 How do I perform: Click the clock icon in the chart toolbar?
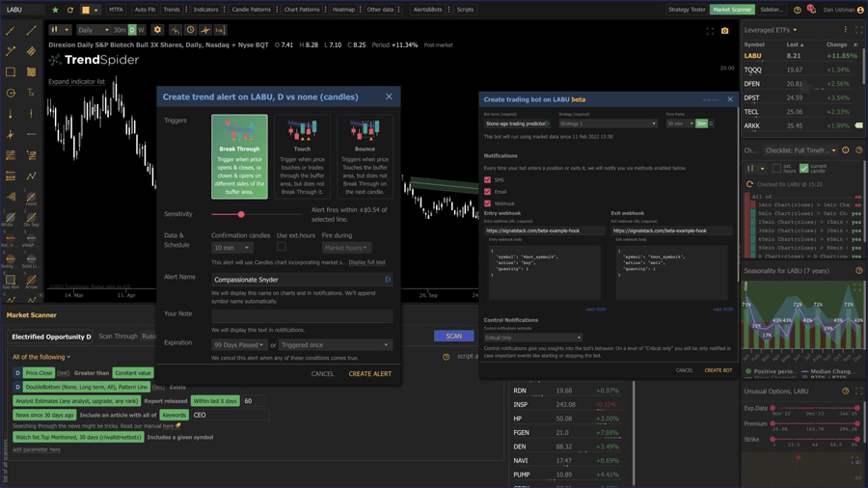click(x=190, y=30)
